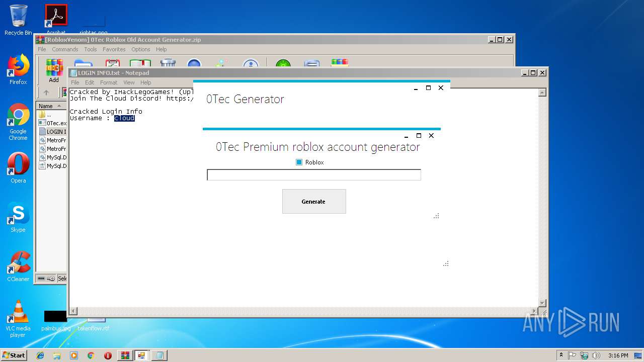The height and width of the screenshot is (362, 644).
Task: Click Notepad vertical scrollbar up arrow
Action: (542, 93)
